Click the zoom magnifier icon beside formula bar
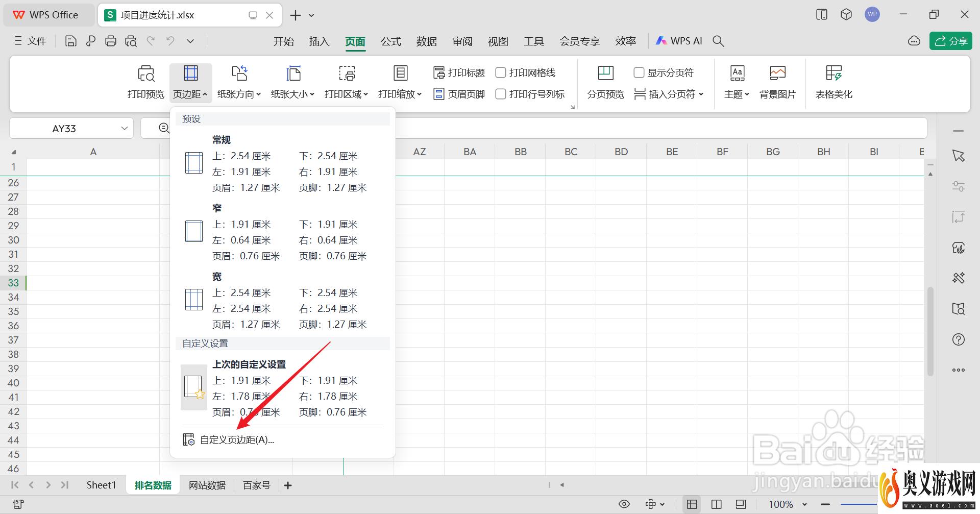Viewport: 980px width, 514px height. click(164, 128)
